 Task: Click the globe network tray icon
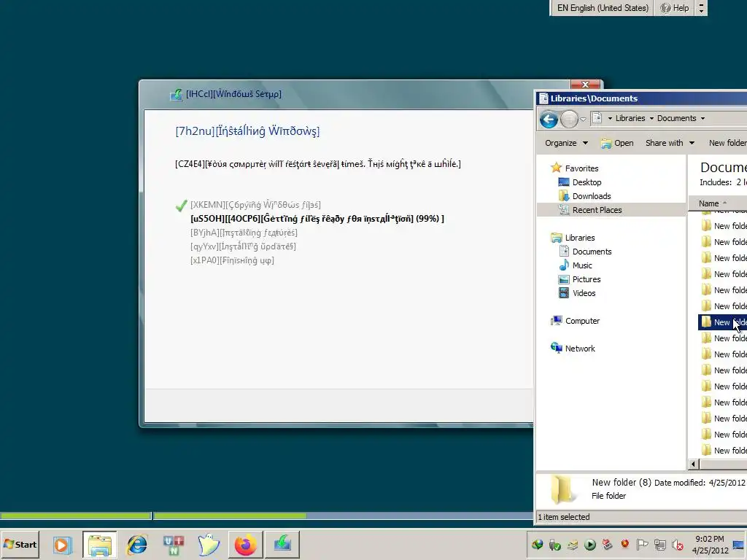538,544
